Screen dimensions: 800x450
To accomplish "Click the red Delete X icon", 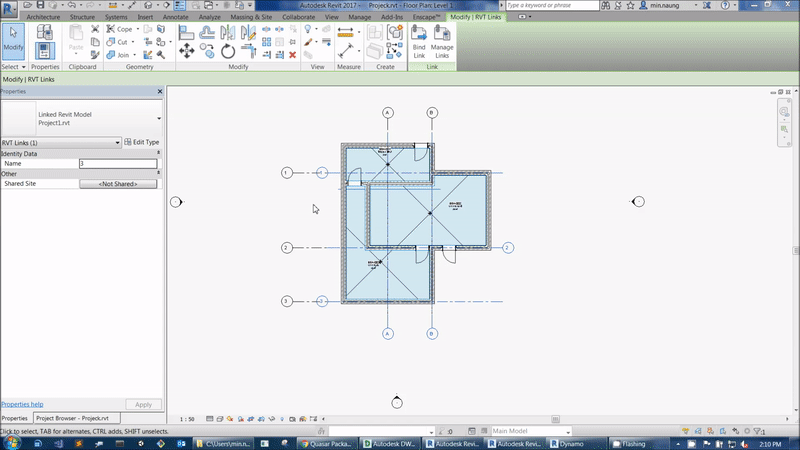I will click(x=292, y=55).
